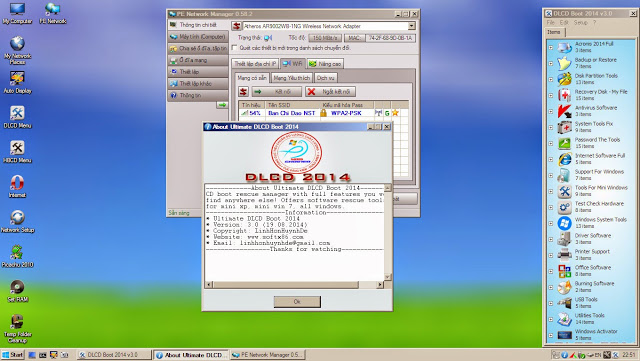Click Recovery Disk - My File icon

click(564, 95)
